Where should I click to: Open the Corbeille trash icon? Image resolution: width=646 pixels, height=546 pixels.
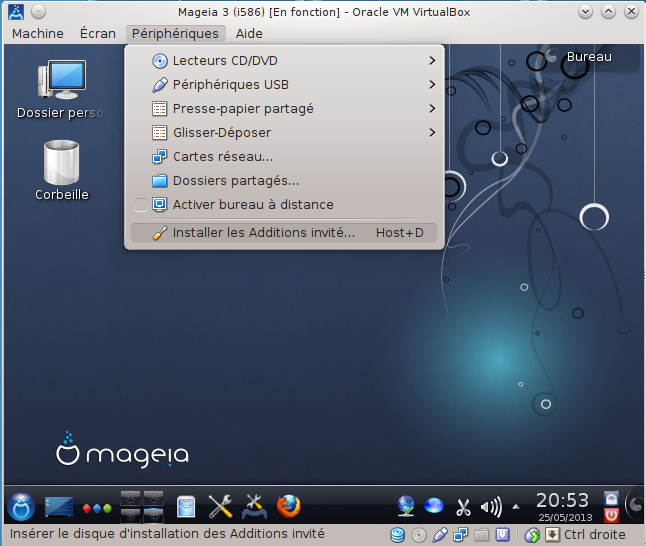[61, 170]
